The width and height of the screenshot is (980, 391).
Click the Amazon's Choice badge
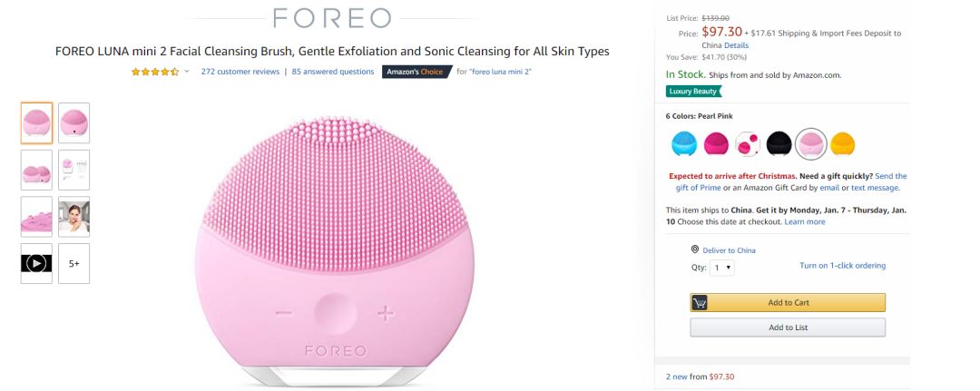(x=416, y=72)
